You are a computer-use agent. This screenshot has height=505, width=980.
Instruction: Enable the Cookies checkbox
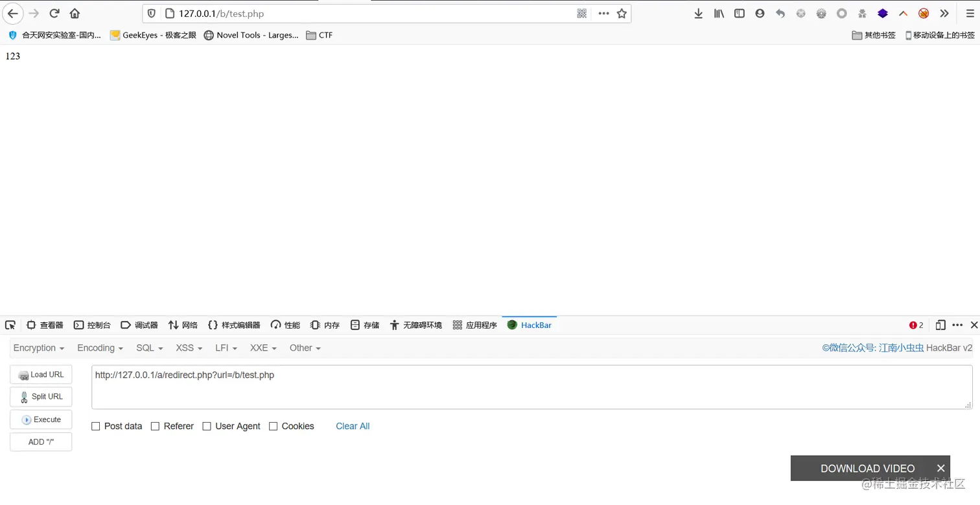[273, 426]
